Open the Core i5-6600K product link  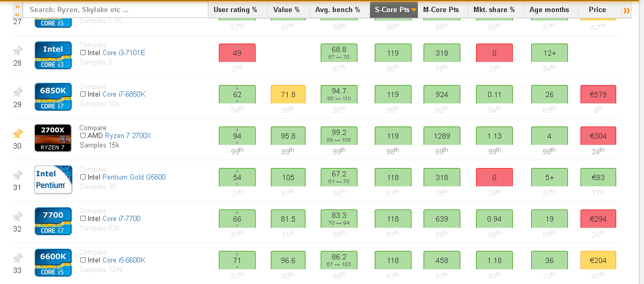coord(124,260)
